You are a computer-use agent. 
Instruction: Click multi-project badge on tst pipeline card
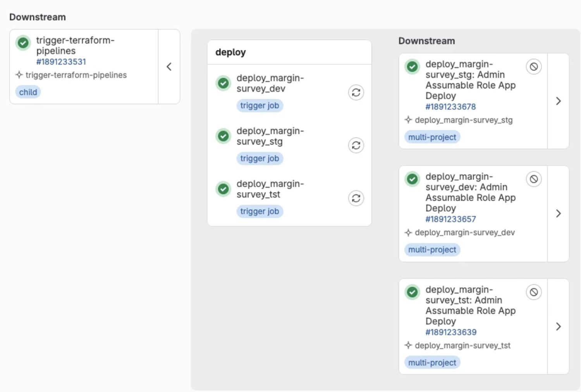(x=432, y=363)
